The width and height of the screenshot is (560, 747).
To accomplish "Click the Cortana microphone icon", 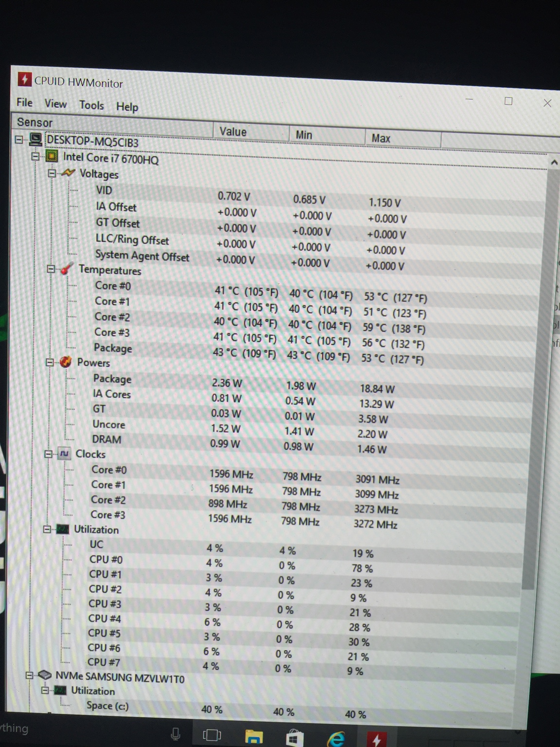I will coord(175,734).
